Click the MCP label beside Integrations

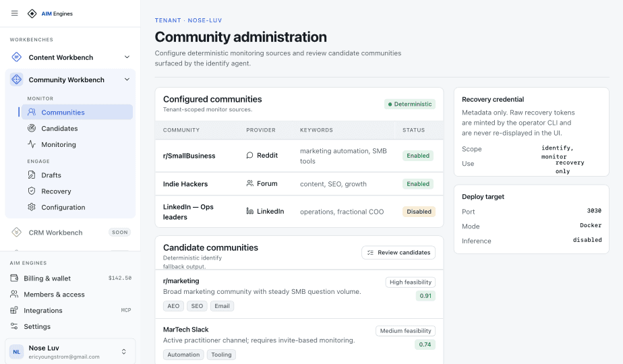(x=126, y=310)
